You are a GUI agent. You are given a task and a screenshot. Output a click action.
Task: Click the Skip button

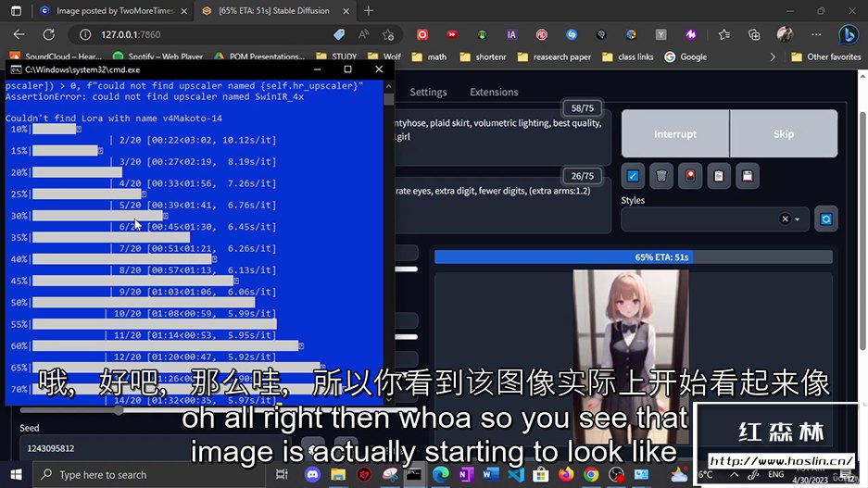(784, 134)
